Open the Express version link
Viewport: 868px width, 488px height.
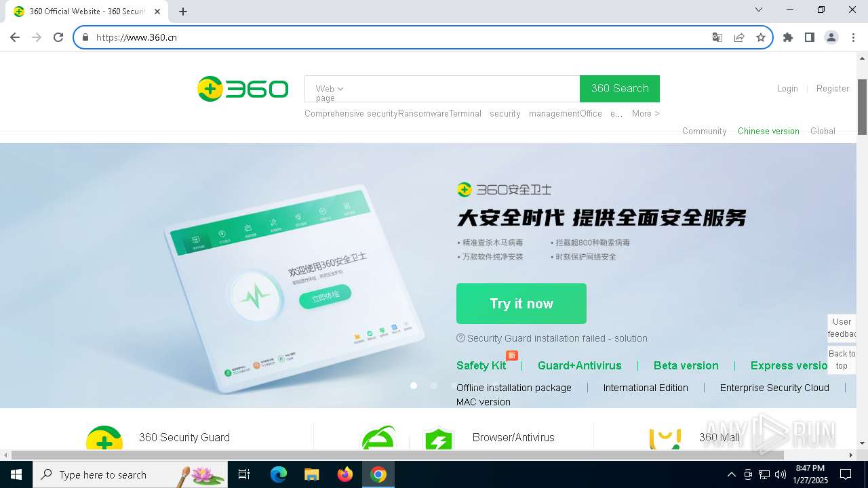click(x=789, y=365)
